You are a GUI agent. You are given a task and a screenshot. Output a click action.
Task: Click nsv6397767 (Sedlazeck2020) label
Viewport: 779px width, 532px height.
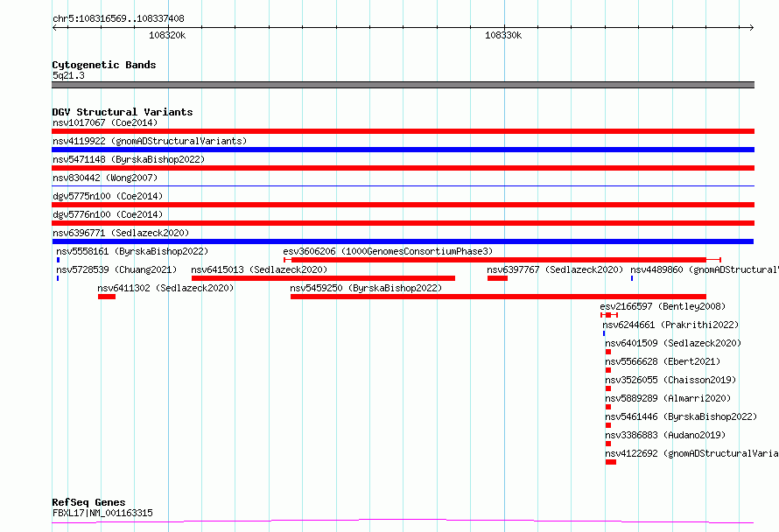pos(555,269)
